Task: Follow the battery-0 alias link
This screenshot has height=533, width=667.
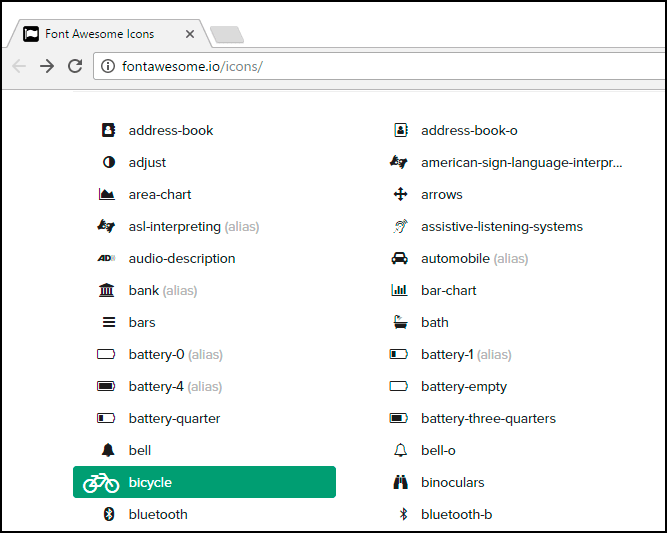Action: click(x=176, y=355)
